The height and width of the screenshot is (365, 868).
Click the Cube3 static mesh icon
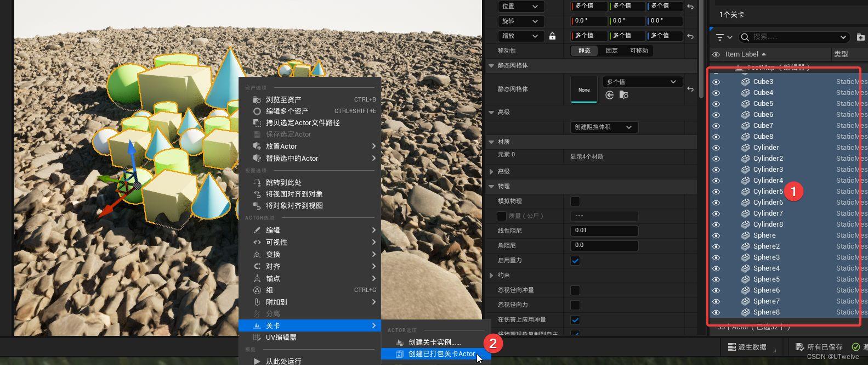click(746, 82)
